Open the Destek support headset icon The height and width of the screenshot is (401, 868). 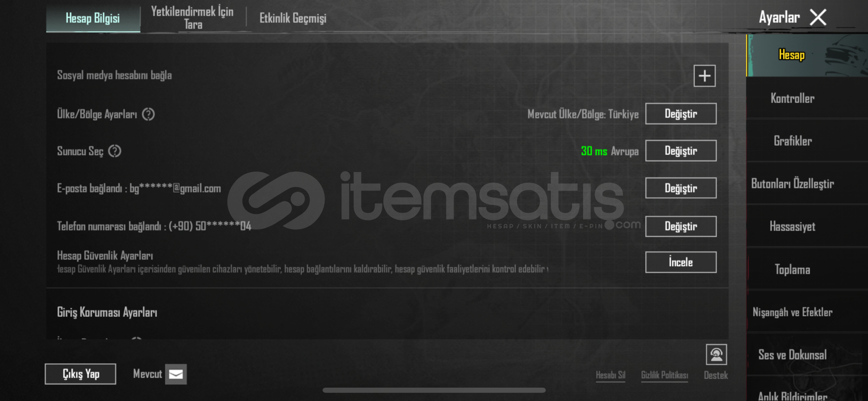click(x=716, y=355)
